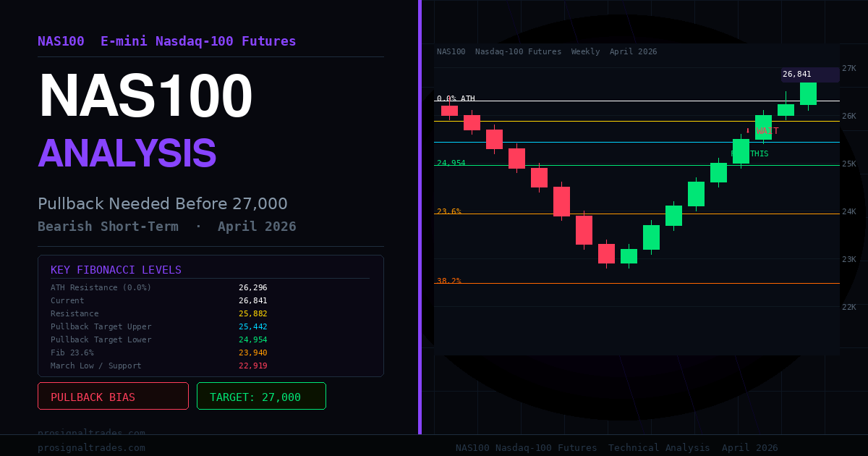Click the chart title Weekly April 2026

(x=614, y=51)
